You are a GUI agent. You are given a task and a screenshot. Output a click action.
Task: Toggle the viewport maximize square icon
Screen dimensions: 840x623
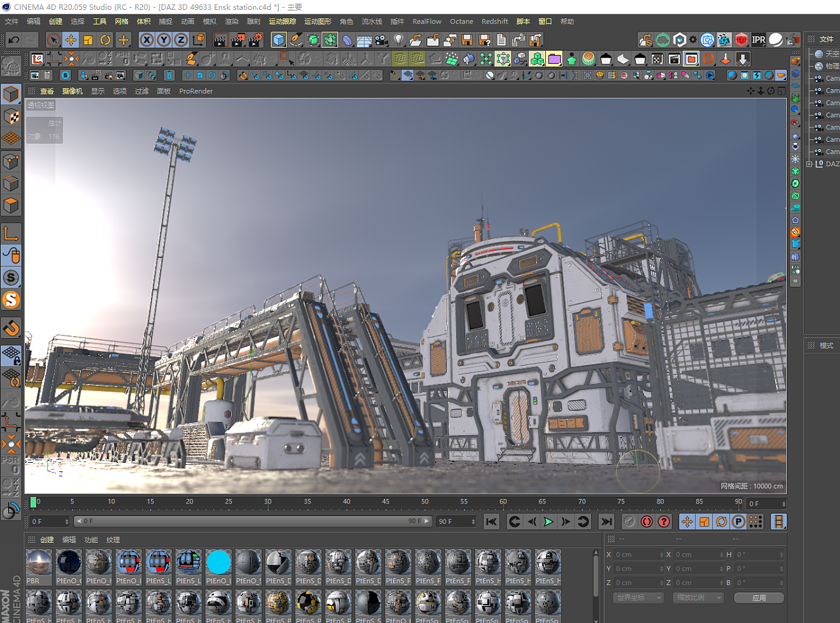click(781, 91)
